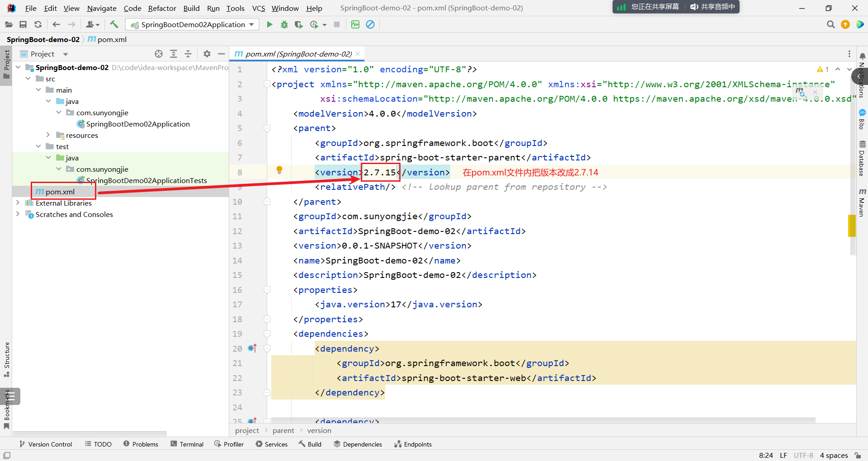The height and width of the screenshot is (461, 868).
Task: Open Notifications bell tool window
Action: 863,56
